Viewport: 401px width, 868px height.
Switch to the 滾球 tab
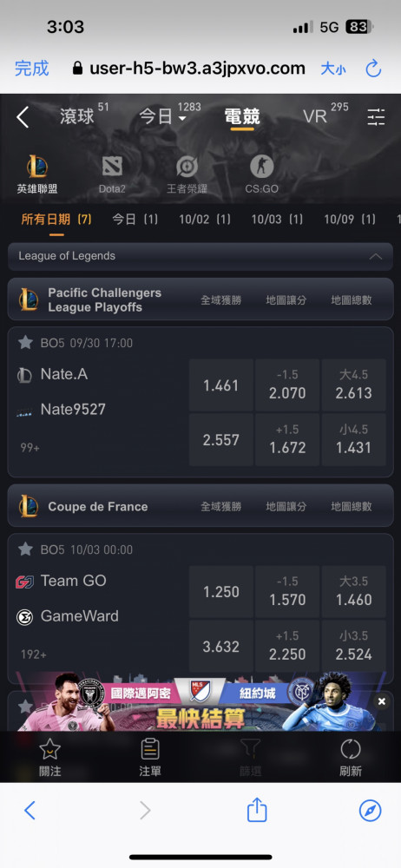(x=77, y=117)
